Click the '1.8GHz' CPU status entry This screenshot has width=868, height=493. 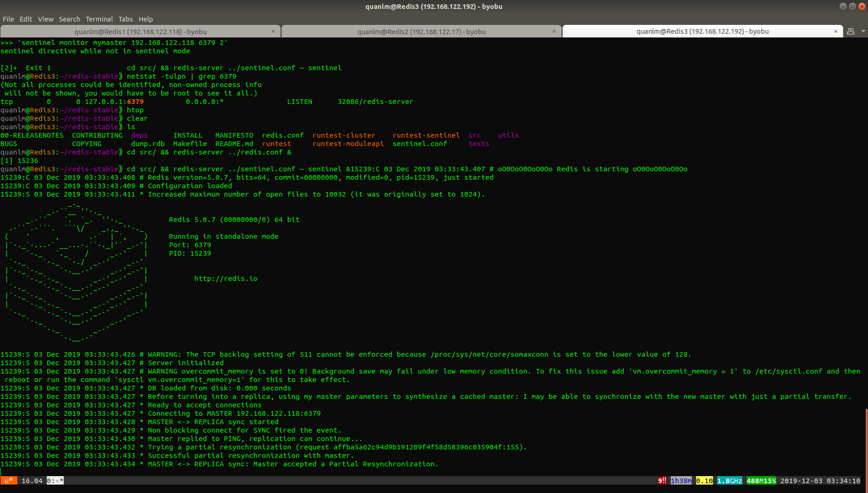729,481
